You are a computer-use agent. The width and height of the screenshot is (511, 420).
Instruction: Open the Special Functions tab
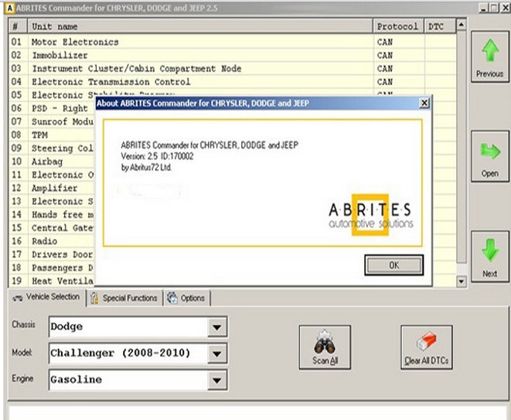[x=124, y=298]
